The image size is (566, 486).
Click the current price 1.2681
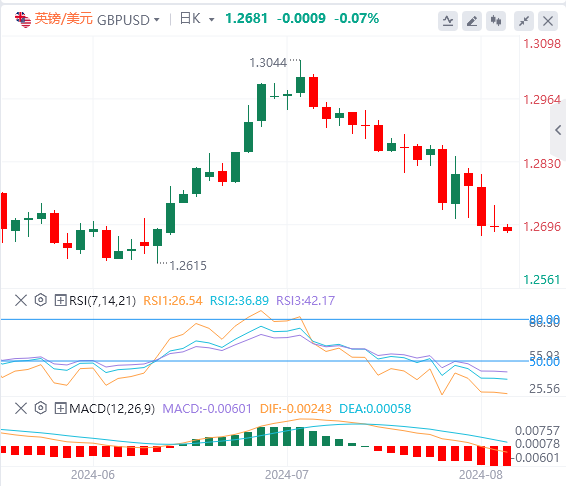coord(246,18)
